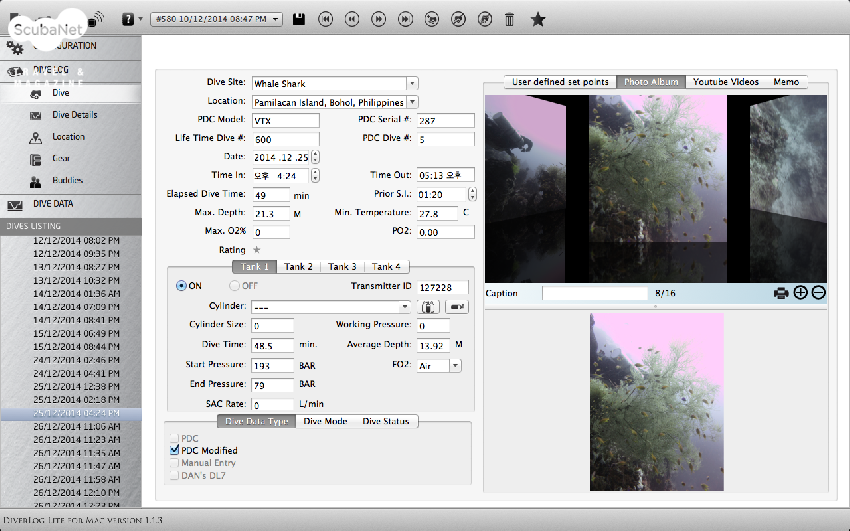850x531 pixels.
Task: Click the Date stepper arrows
Action: click(x=316, y=157)
